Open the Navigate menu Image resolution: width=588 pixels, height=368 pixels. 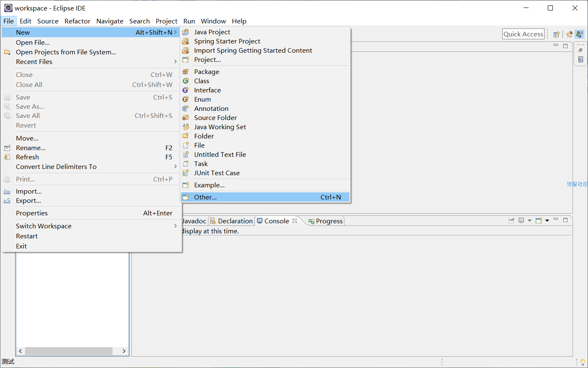coord(110,21)
